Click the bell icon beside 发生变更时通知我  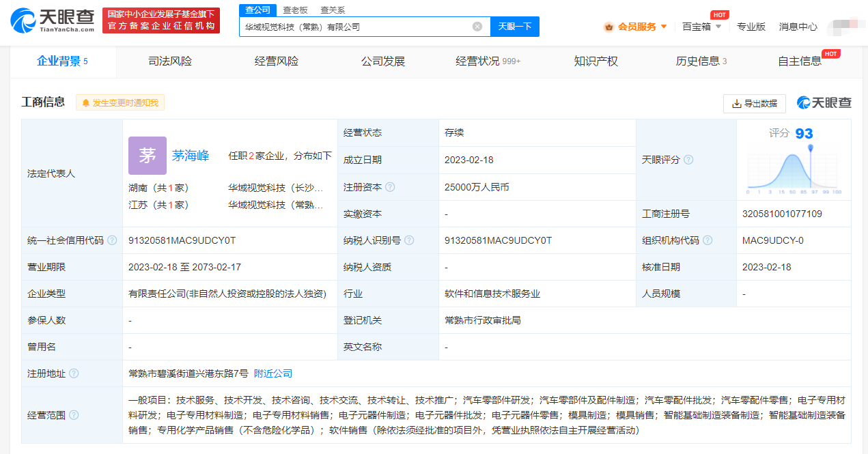[86, 102]
